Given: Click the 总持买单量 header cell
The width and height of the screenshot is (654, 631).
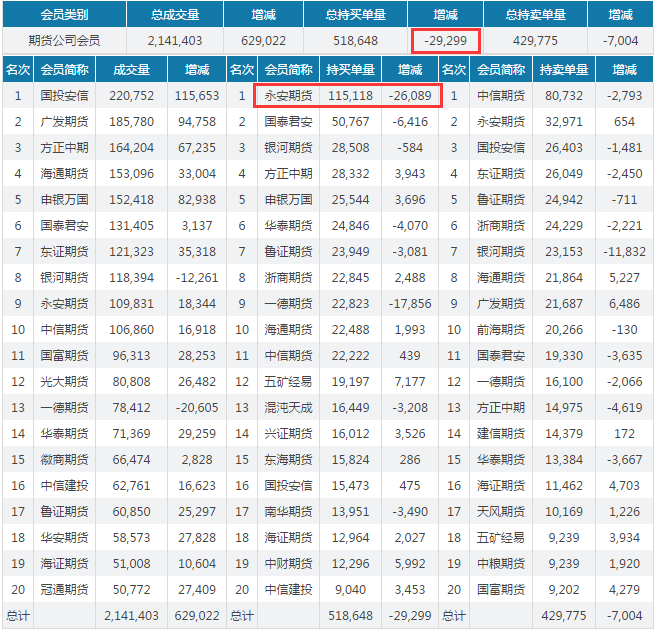Looking at the screenshot, I should click(x=355, y=15).
